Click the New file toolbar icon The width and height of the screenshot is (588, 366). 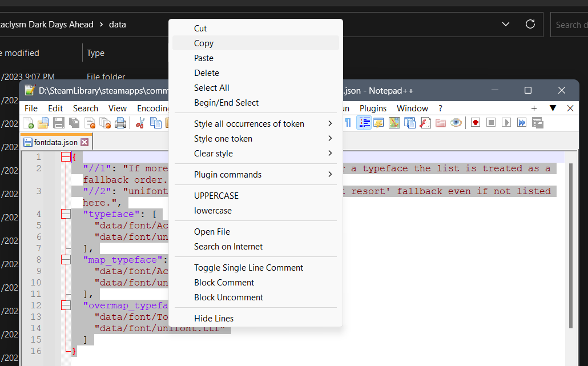point(28,123)
